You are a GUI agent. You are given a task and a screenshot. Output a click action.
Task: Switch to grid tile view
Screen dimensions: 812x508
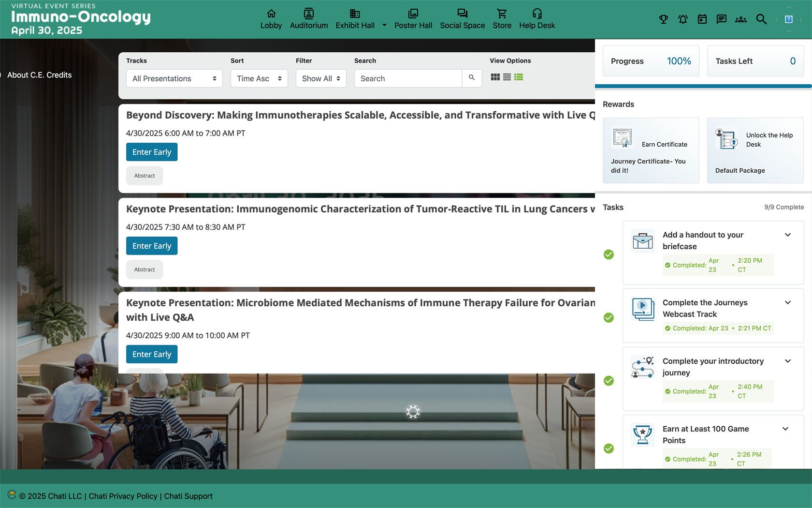tap(495, 77)
